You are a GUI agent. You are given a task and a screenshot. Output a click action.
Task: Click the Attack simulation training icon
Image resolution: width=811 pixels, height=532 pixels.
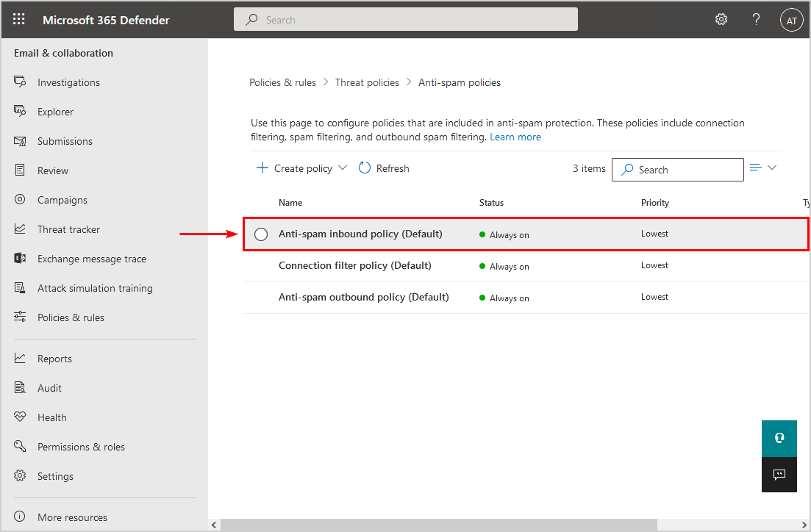(20, 287)
